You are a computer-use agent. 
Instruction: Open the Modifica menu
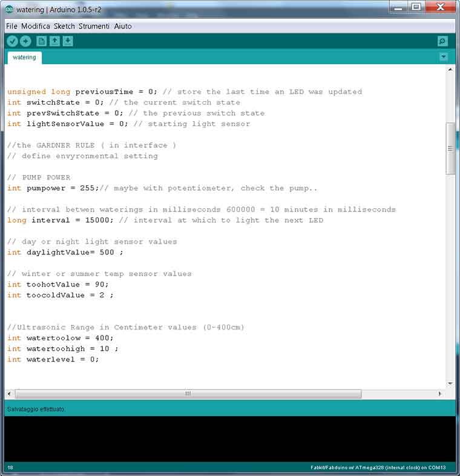point(36,26)
